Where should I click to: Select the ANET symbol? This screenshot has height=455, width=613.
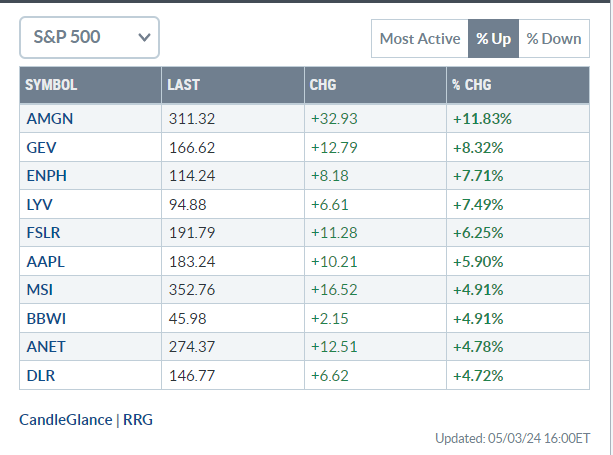[x=47, y=348]
